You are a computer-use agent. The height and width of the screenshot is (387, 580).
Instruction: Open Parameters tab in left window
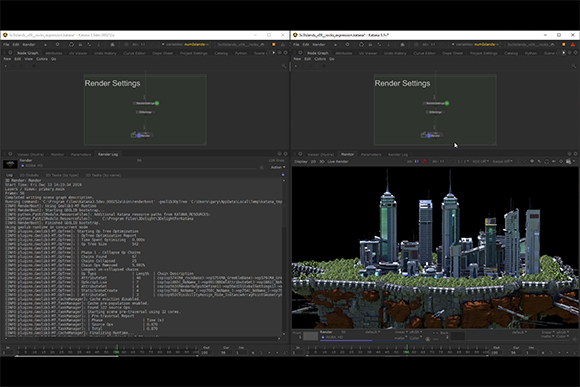(x=81, y=155)
